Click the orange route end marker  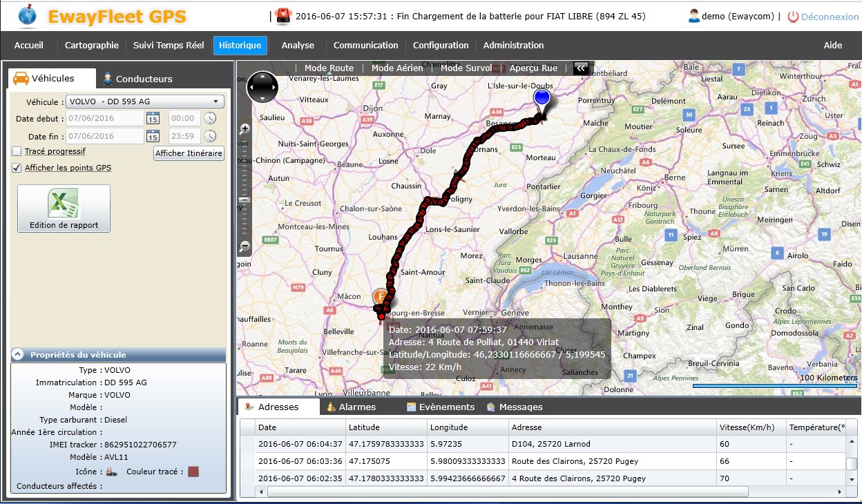click(x=381, y=297)
